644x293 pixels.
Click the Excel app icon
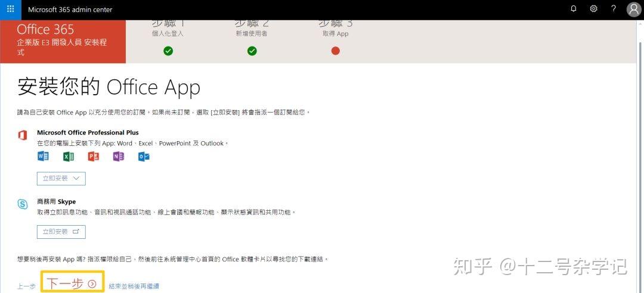point(68,157)
